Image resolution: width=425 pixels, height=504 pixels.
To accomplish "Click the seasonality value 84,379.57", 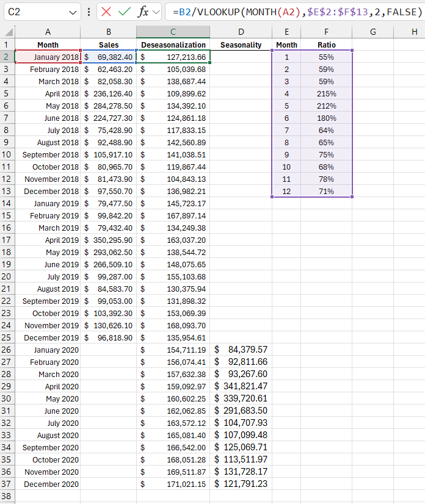I will 241,350.
